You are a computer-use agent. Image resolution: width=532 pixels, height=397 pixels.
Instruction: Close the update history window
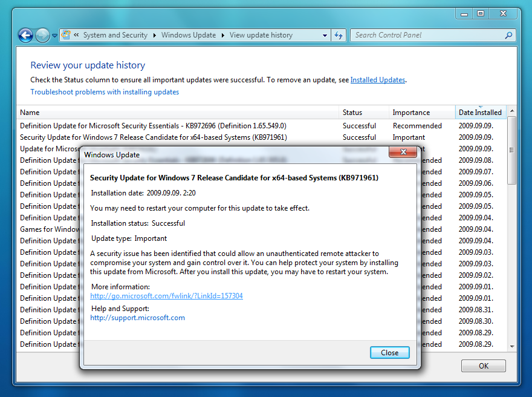tap(503, 13)
